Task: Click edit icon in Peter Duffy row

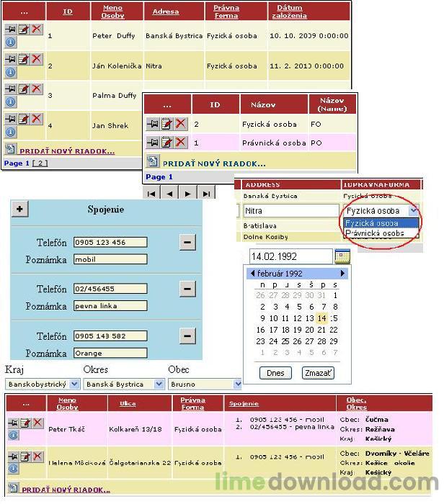Action: tap(24, 30)
